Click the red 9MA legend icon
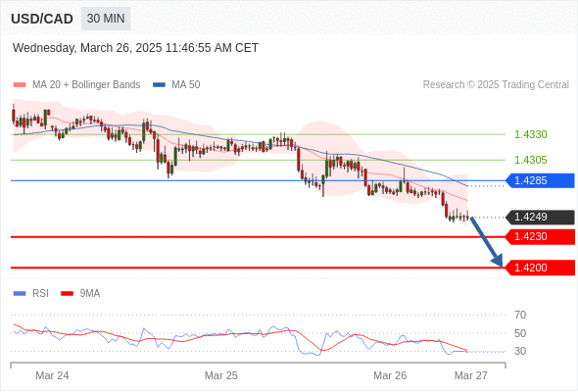This screenshot has height=392, width=578. tap(67, 294)
